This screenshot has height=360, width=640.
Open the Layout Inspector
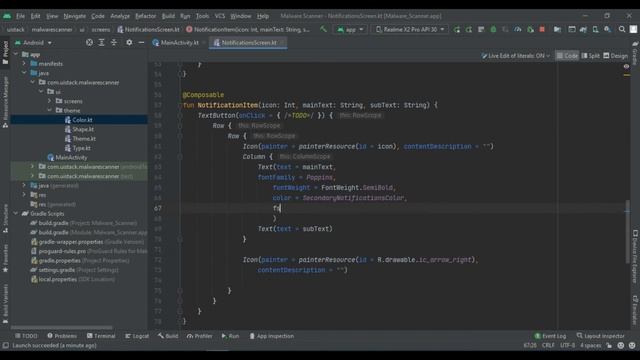tap(600, 336)
